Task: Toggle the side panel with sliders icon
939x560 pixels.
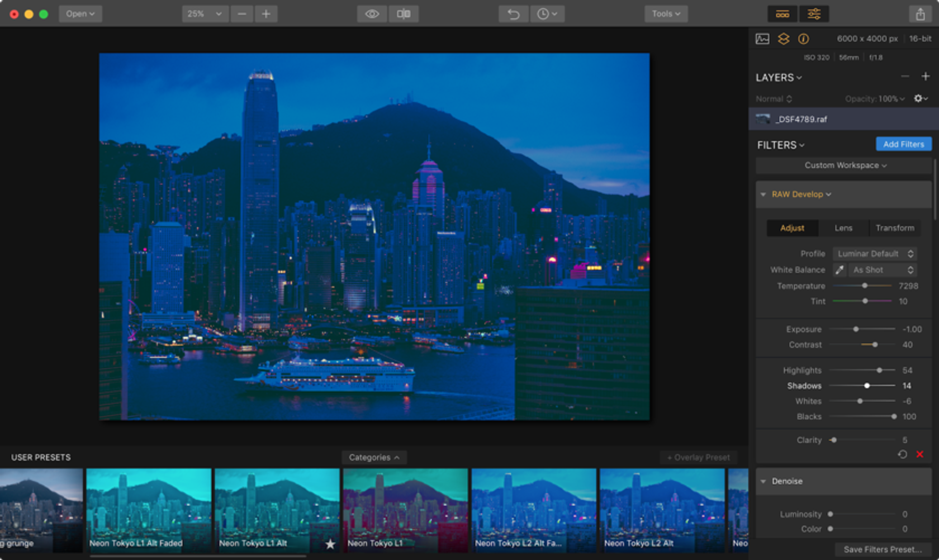Action: click(x=814, y=14)
